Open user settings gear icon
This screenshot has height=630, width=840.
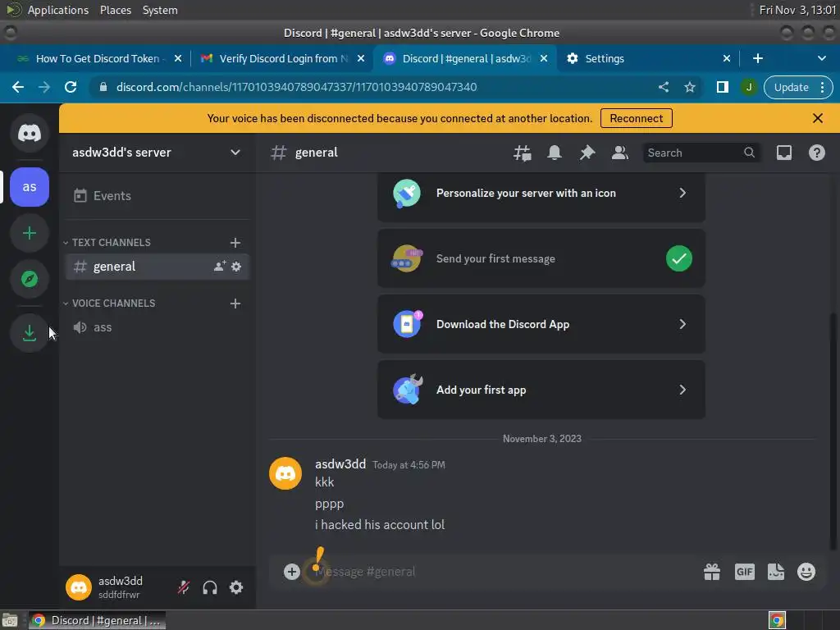[x=236, y=587]
